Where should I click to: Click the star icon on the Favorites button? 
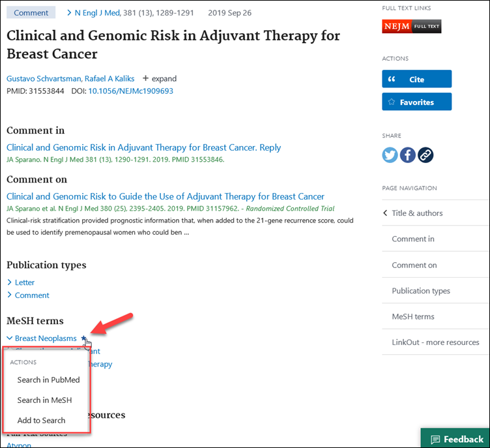(x=392, y=102)
